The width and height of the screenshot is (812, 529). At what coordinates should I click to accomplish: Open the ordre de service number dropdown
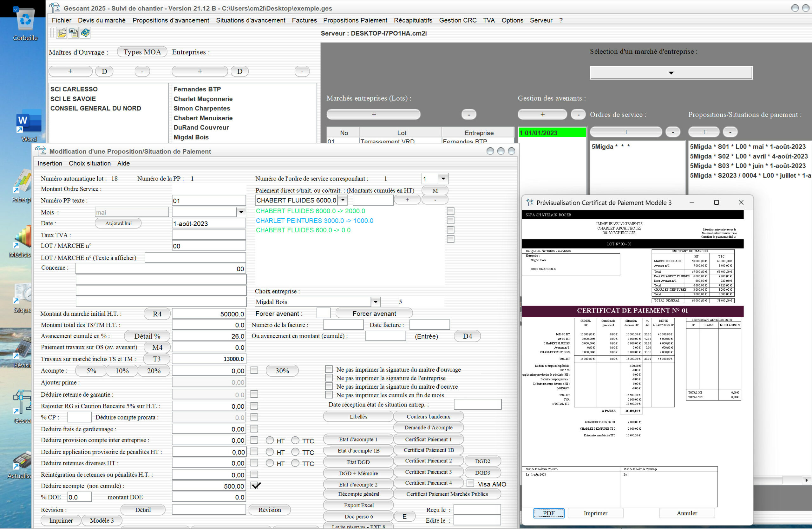pos(443,178)
